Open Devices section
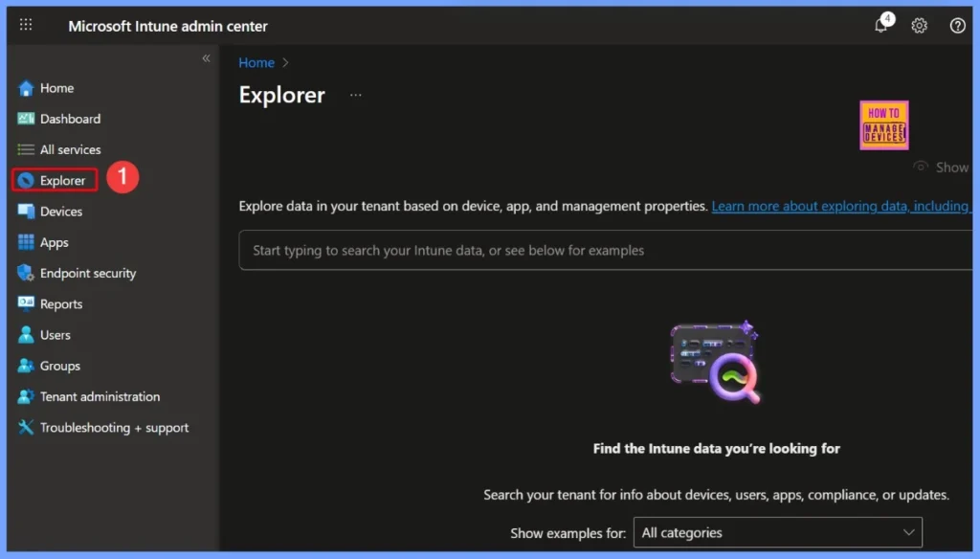Viewport: 980px width, 559px height. 61,212
